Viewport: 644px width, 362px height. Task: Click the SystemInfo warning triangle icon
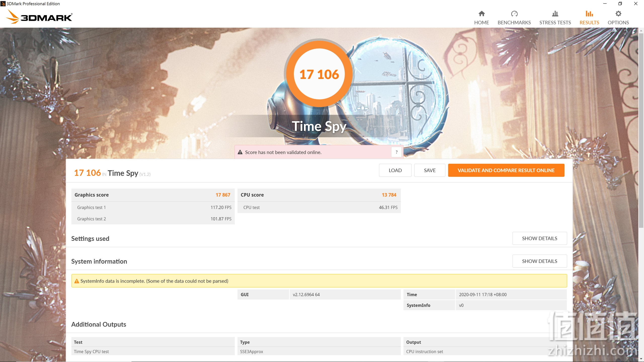[x=77, y=281]
